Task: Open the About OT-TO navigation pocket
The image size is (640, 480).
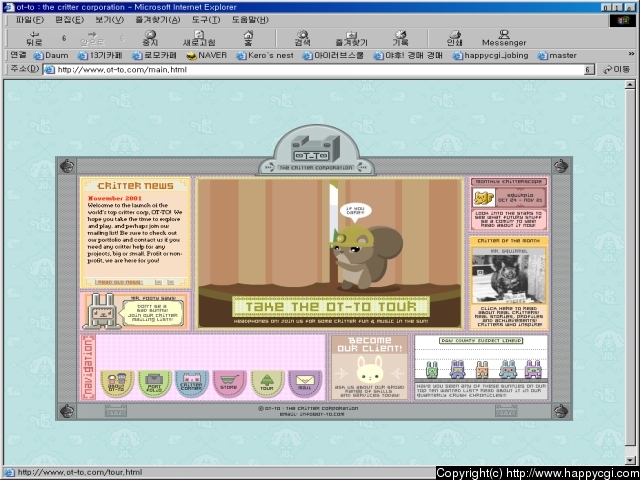Action: tap(117, 384)
